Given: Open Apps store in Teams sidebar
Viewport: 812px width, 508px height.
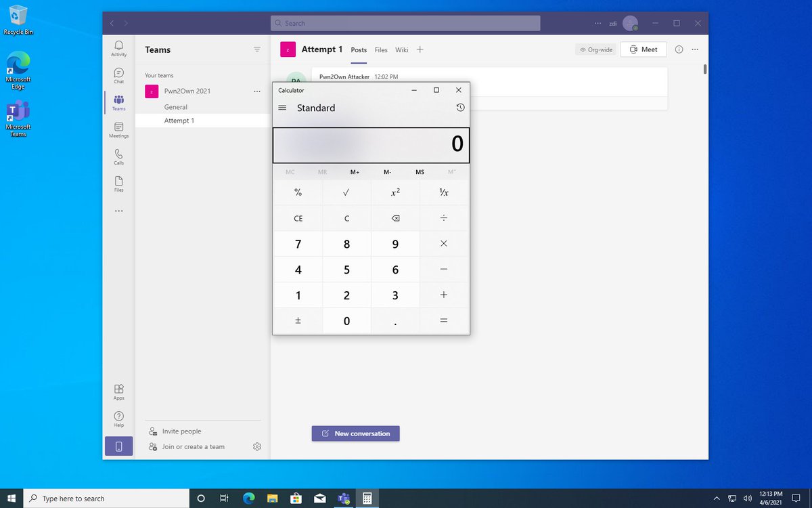Looking at the screenshot, I should click(x=118, y=391).
